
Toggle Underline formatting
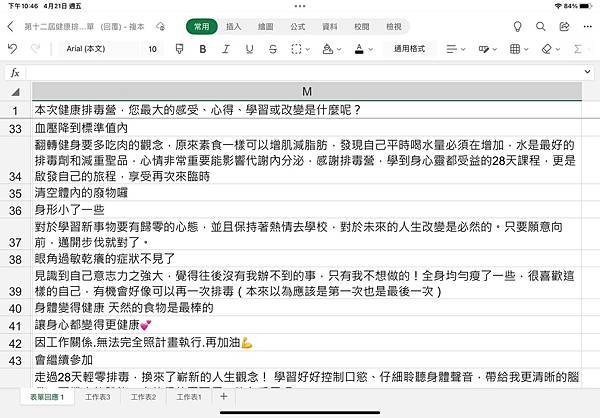tap(249, 49)
